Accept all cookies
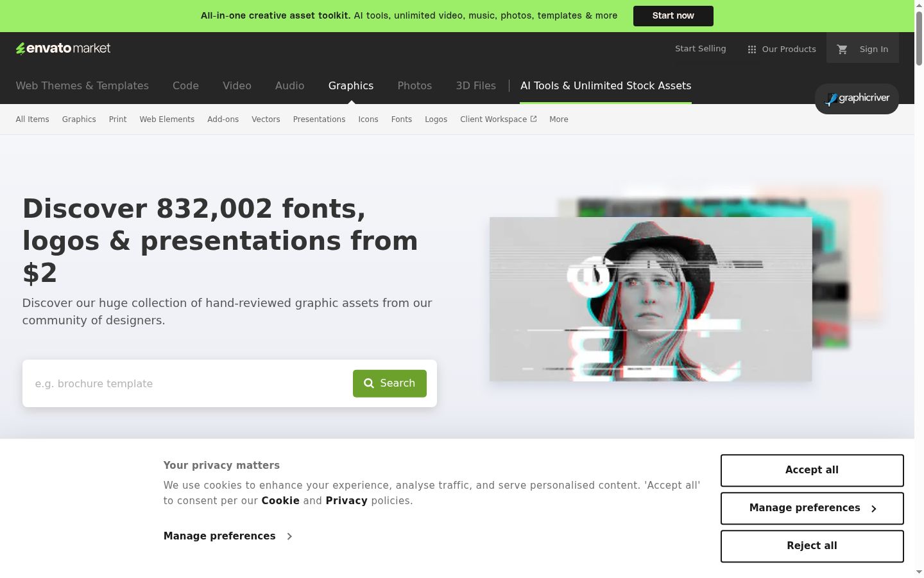The image size is (924, 578). pyautogui.click(x=812, y=470)
